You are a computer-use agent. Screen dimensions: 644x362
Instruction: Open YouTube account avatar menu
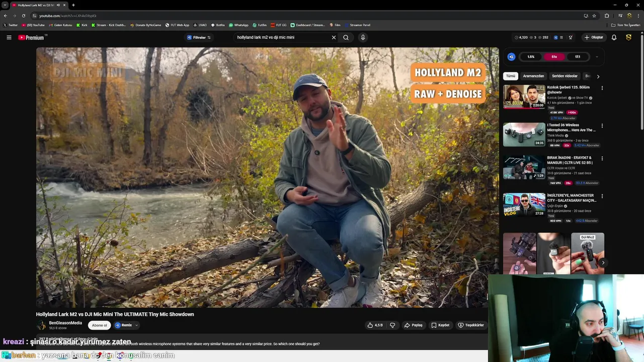[628, 37]
